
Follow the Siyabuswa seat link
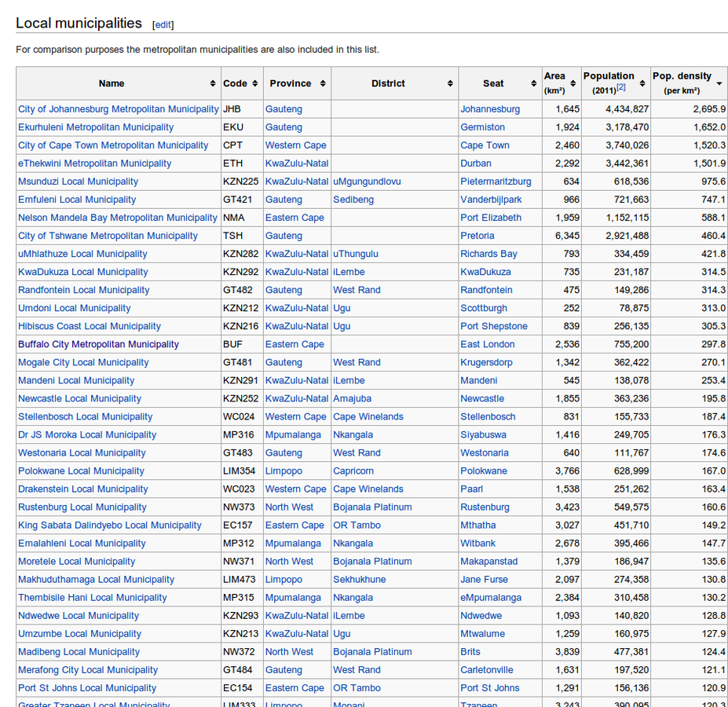click(483, 435)
